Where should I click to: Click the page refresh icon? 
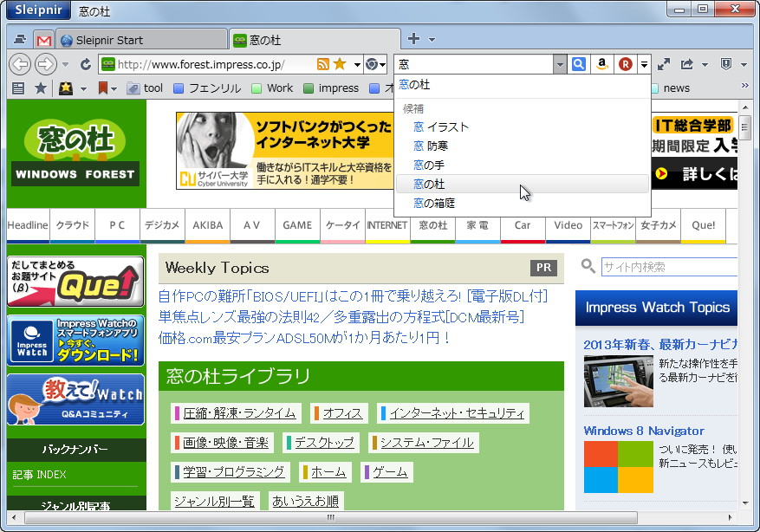pos(84,64)
